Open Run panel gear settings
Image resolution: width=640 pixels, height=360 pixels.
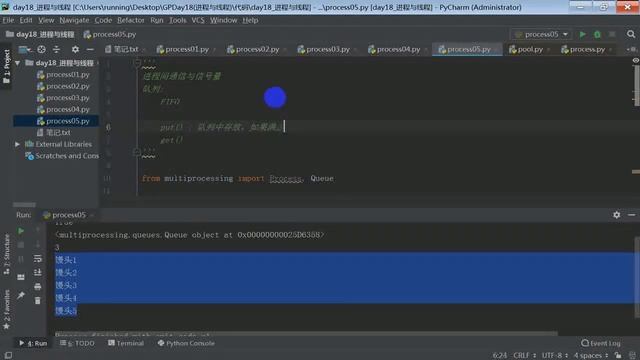[616, 215]
